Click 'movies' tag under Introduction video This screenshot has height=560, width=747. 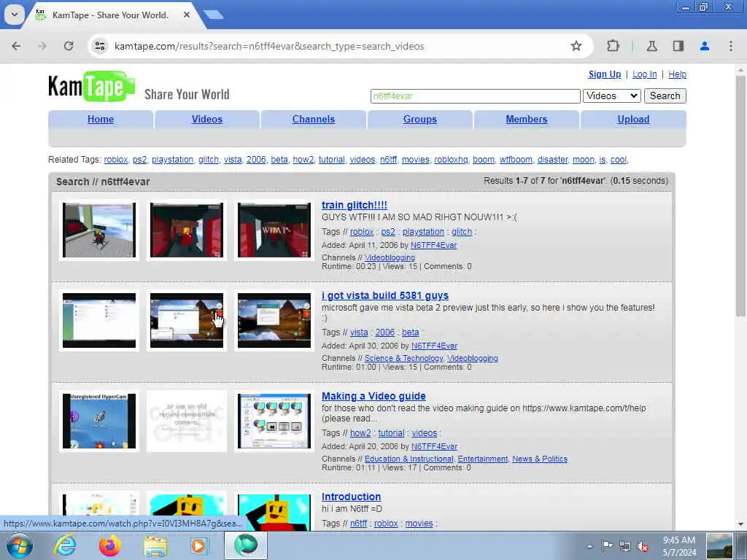419,524
